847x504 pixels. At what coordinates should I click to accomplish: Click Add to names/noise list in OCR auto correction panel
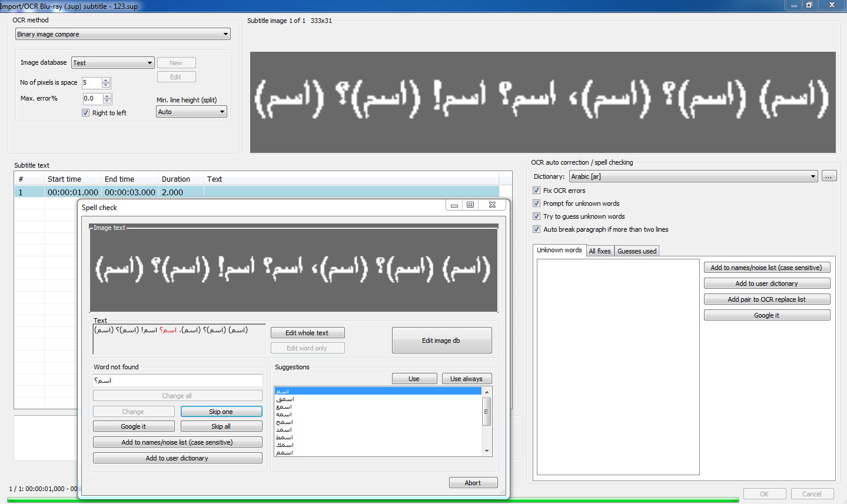(x=767, y=268)
